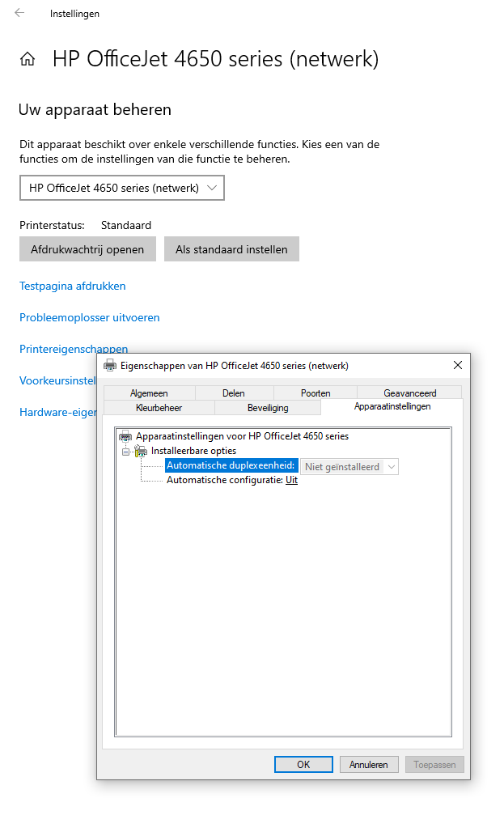
Task: Go back using the Settings back arrow
Action: (x=19, y=13)
